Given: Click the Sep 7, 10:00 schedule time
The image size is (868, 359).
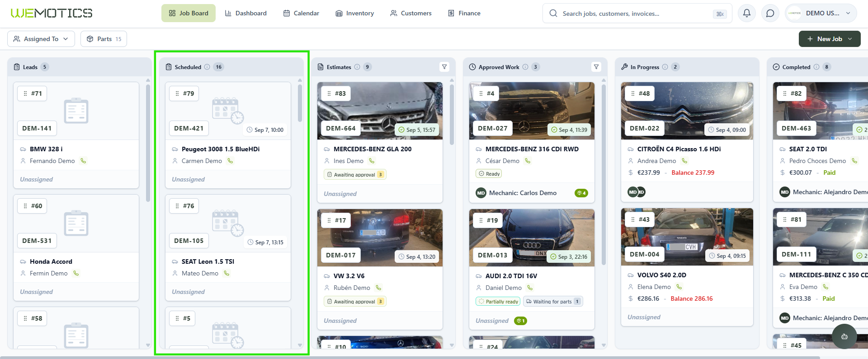Looking at the screenshot, I should (x=265, y=130).
